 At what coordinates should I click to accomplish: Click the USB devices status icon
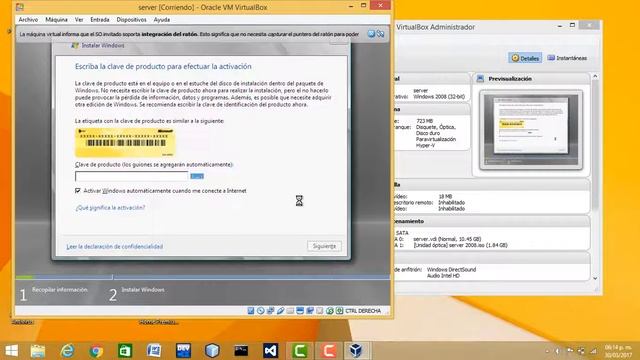click(280, 311)
